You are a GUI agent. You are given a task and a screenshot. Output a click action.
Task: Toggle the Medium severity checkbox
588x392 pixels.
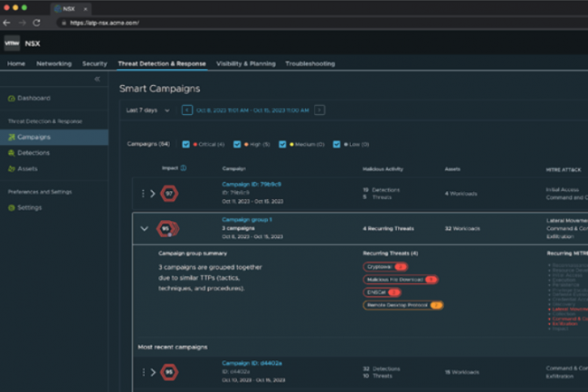(x=283, y=144)
